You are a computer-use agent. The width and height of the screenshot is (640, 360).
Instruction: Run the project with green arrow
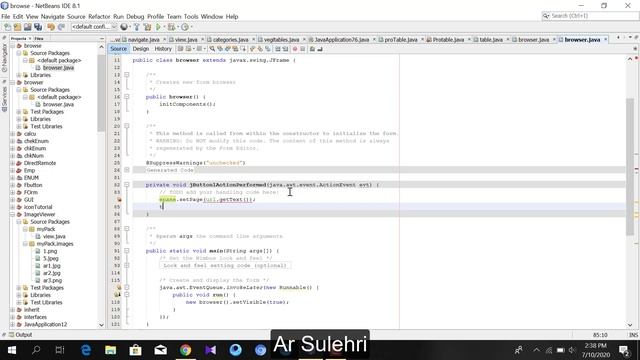click(x=158, y=27)
